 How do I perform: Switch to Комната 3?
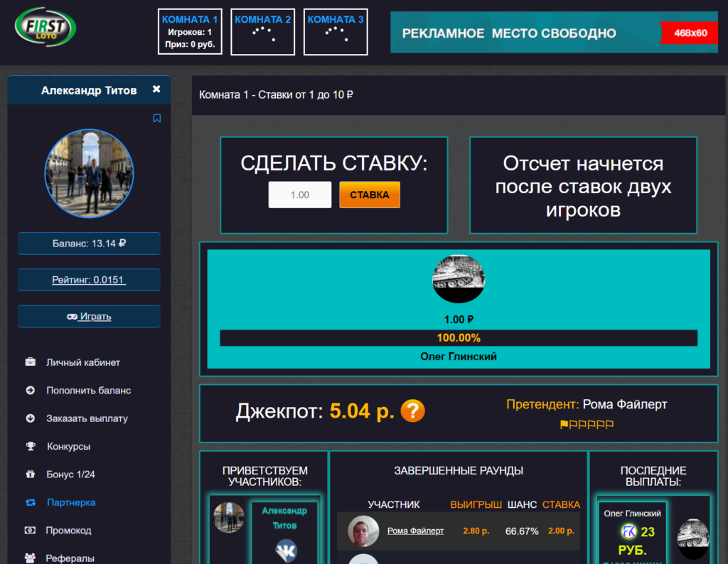(336, 31)
